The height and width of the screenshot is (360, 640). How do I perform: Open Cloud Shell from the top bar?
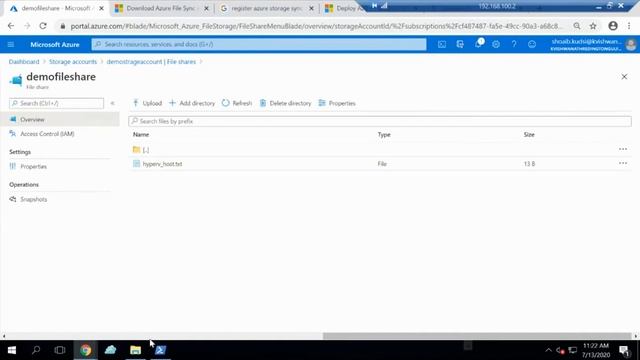point(442,44)
